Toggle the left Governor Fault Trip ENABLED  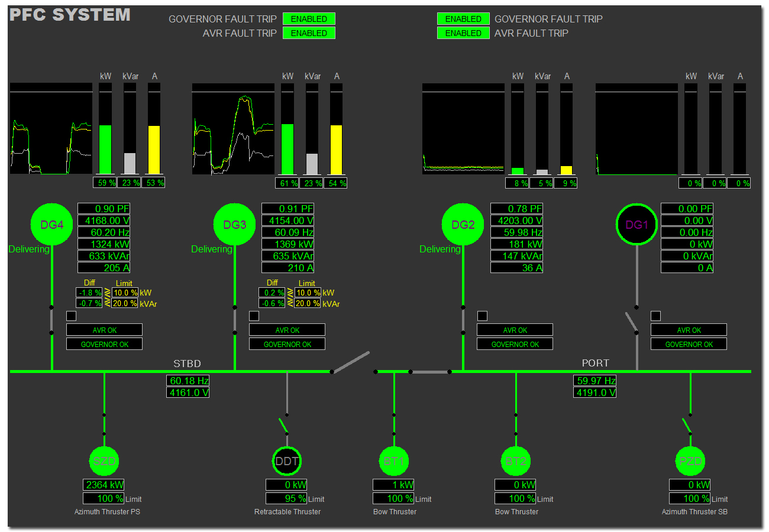point(309,19)
